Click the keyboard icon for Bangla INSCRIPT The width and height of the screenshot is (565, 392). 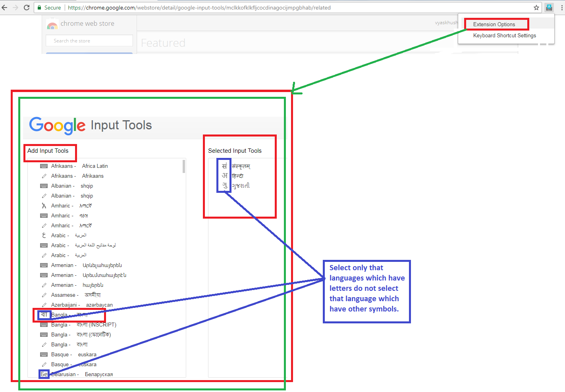point(44,325)
